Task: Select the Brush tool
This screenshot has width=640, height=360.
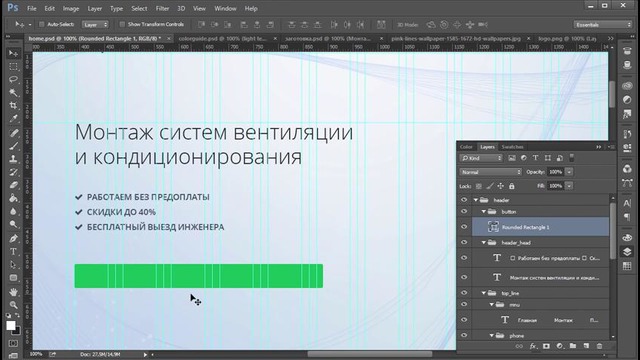Action: pyautogui.click(x=13, y=146)
